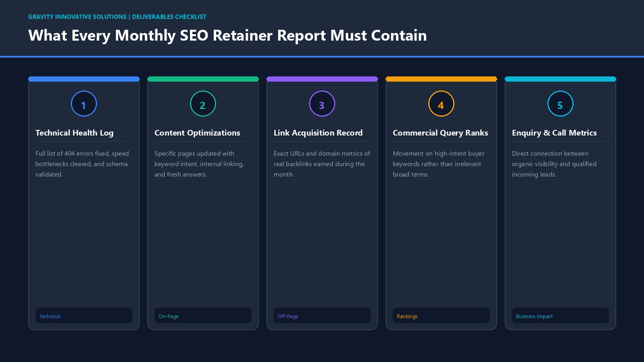Click the description about 404 errors fixed
Screen dimensions: 644x362
point(82,164)
